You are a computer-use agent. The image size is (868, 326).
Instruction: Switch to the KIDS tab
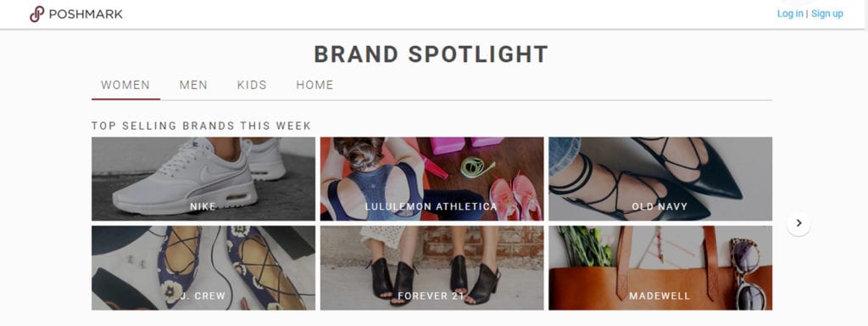pos(252,86)
